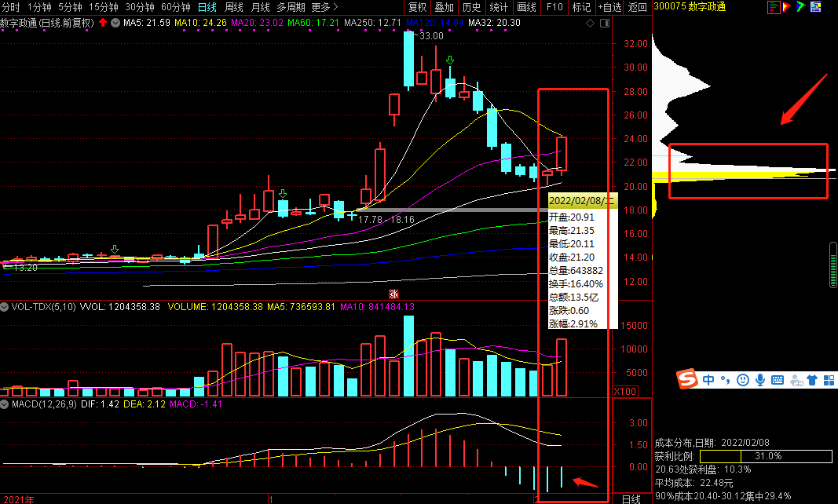Image resolution: width=838 pixels, height=504 pixels.
Task: Click the green down-arrow marker above the 28.00 candle
Action: click(450, 60)
